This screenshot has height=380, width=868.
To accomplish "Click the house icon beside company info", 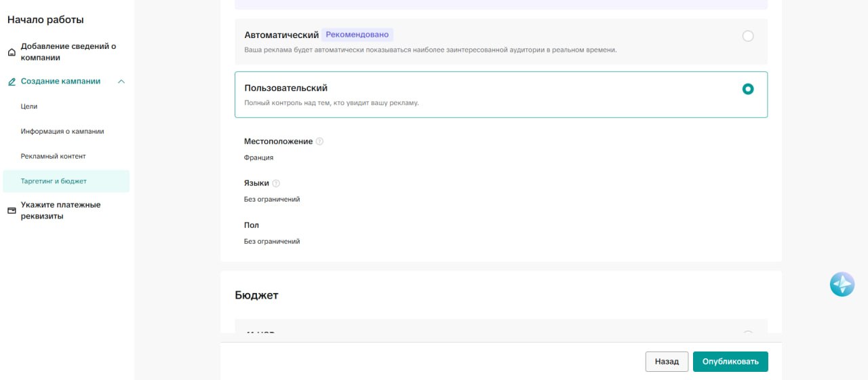I will (12, 52).
